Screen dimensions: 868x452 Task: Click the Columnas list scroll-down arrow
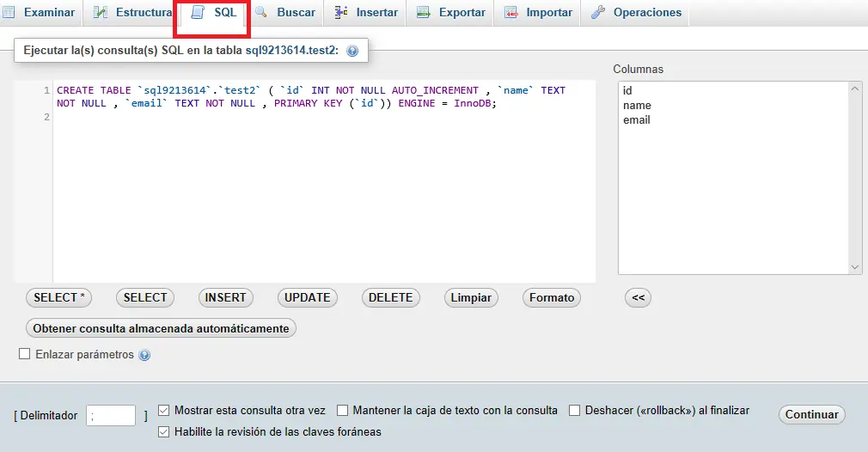click(855, 267)
